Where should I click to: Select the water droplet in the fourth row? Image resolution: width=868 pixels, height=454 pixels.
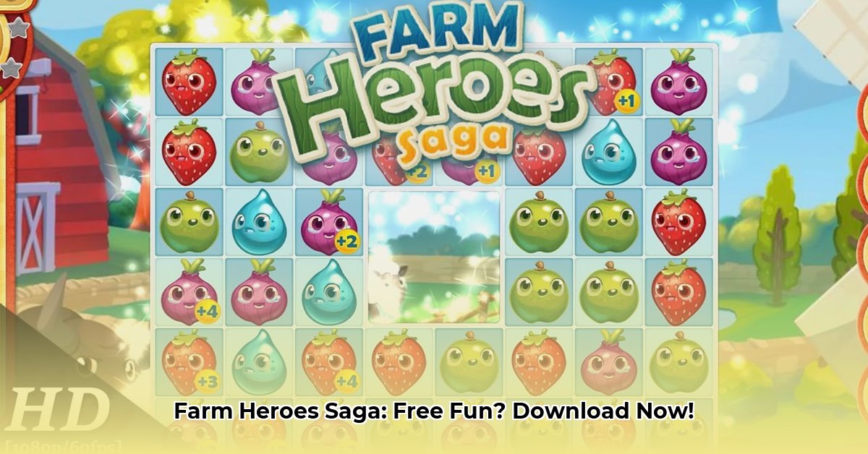(329, 291)
